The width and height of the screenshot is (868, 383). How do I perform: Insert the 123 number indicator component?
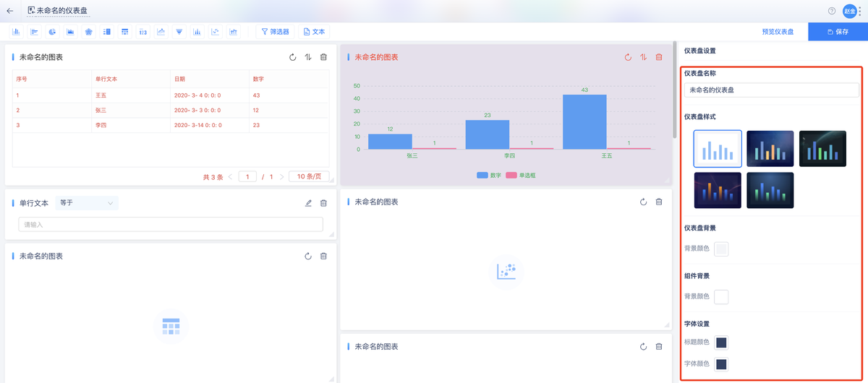pyautogui.click(x=143, y=32)
